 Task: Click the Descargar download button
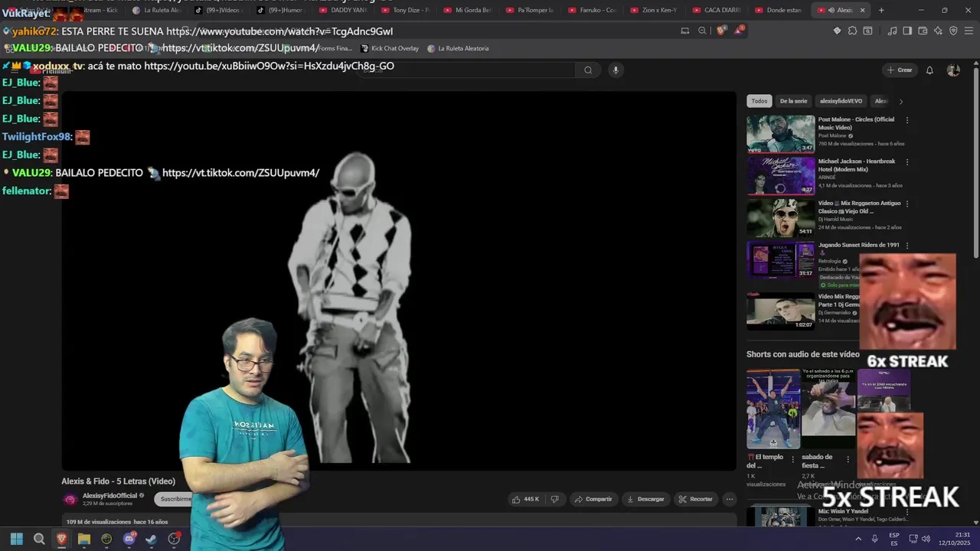pyautogui.click(x=645, y=499)
